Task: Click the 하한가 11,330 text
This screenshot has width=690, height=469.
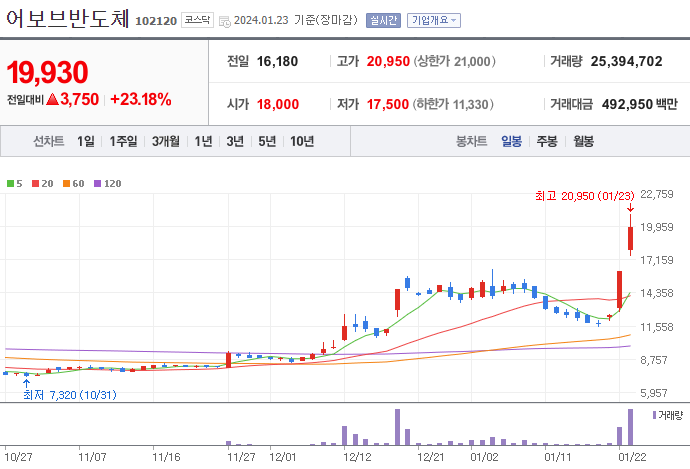Action: pyautogui.click(x=453, y=104)
